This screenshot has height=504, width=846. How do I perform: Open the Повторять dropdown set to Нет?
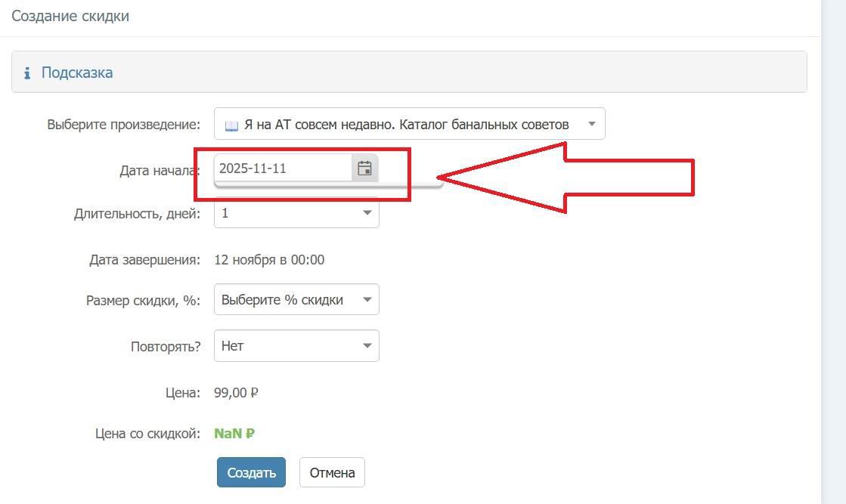297,345
